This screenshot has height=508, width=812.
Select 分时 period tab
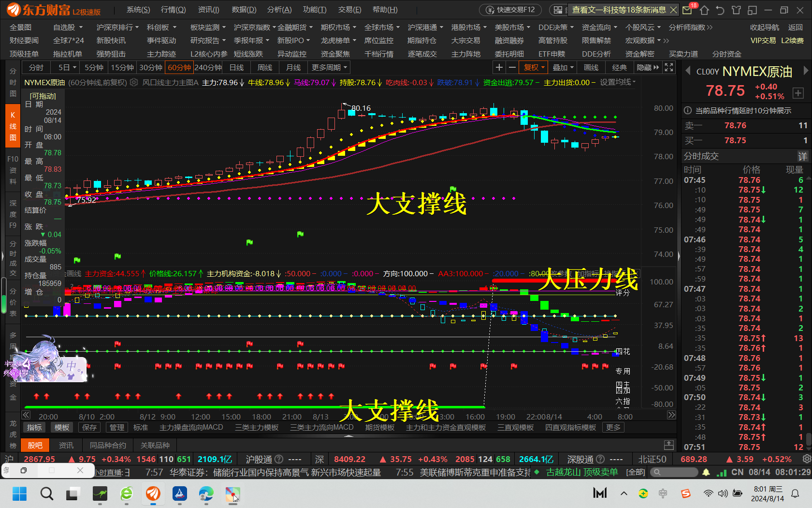click(36, 67)
